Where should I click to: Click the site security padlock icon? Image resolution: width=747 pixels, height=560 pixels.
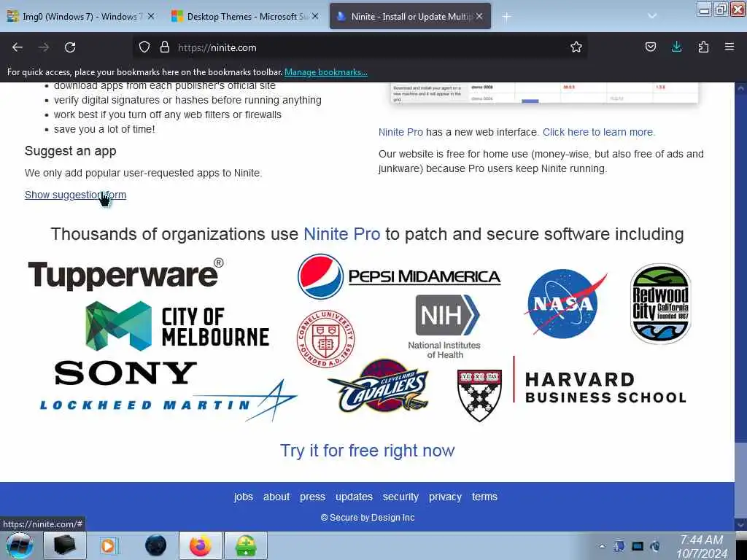point(165,47)
